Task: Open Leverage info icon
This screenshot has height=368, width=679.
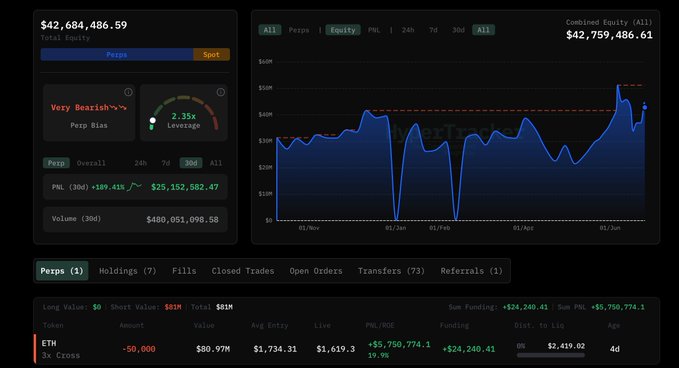Action: (220, 92)
